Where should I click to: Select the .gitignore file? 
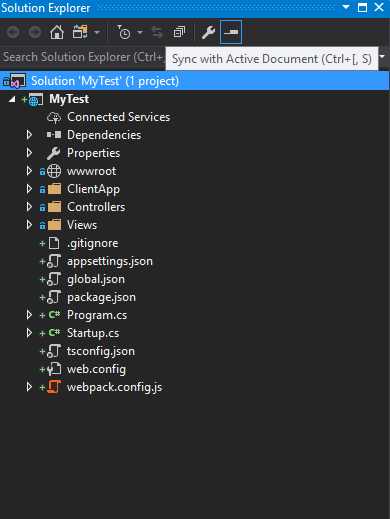click(x=92, y=243)
